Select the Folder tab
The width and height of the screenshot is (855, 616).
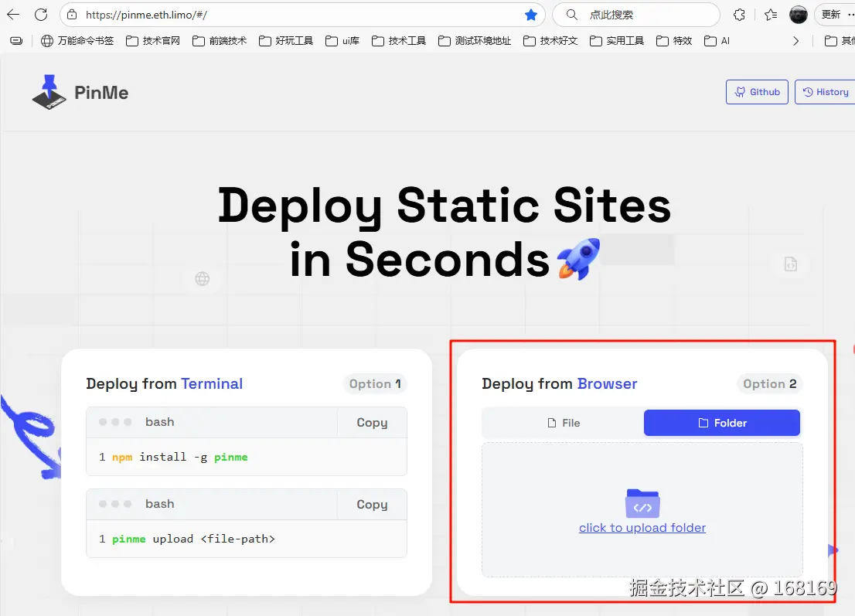pos(722,423)
